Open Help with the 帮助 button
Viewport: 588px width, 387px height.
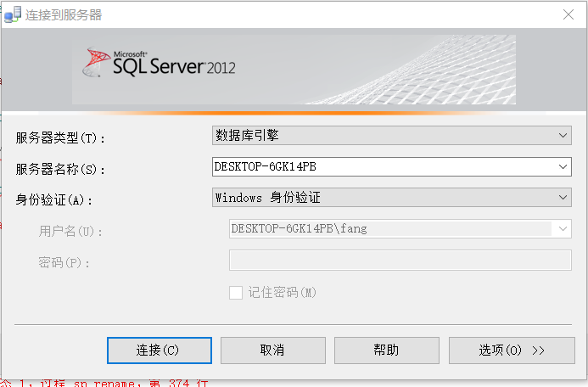[387, 351]
